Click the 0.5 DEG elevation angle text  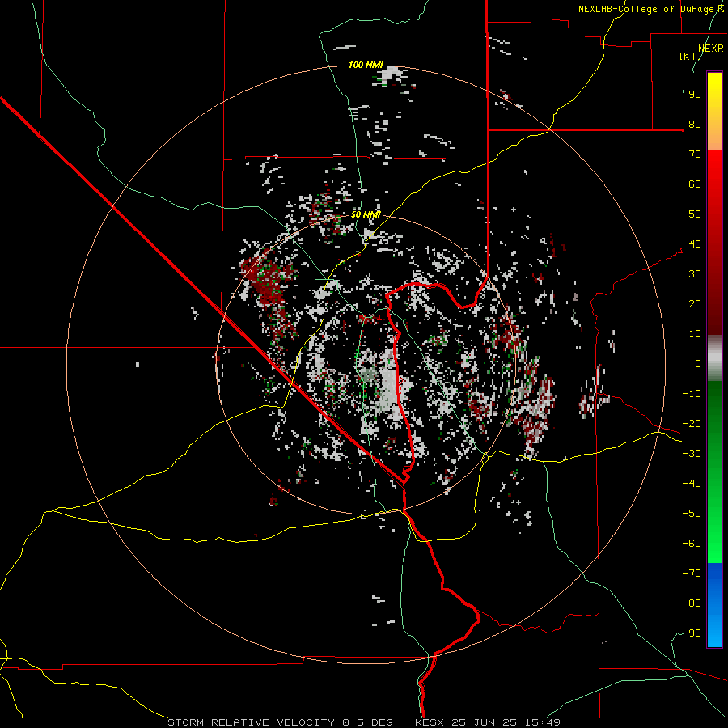tap(367, 722)
